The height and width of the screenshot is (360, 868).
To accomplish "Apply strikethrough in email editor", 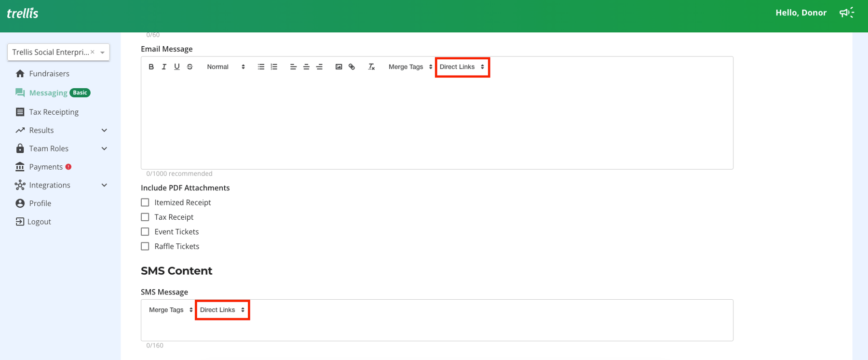I will [190, 67].
